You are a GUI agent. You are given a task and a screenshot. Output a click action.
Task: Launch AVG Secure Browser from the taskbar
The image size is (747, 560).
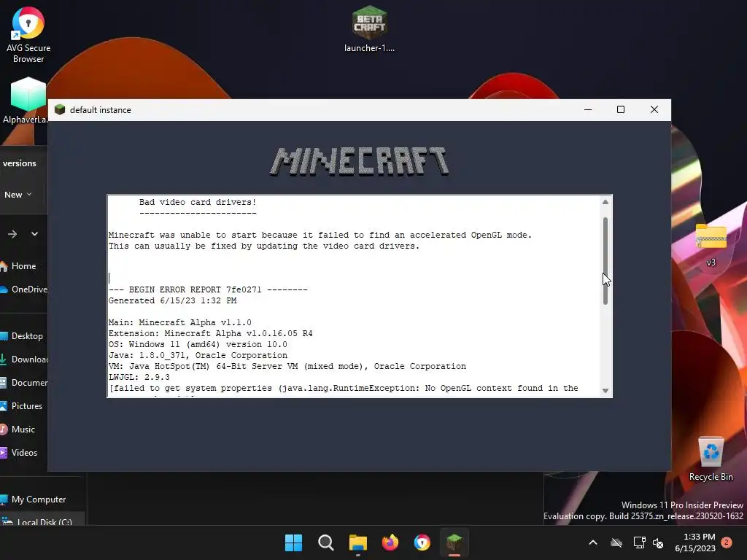point(422,542)
